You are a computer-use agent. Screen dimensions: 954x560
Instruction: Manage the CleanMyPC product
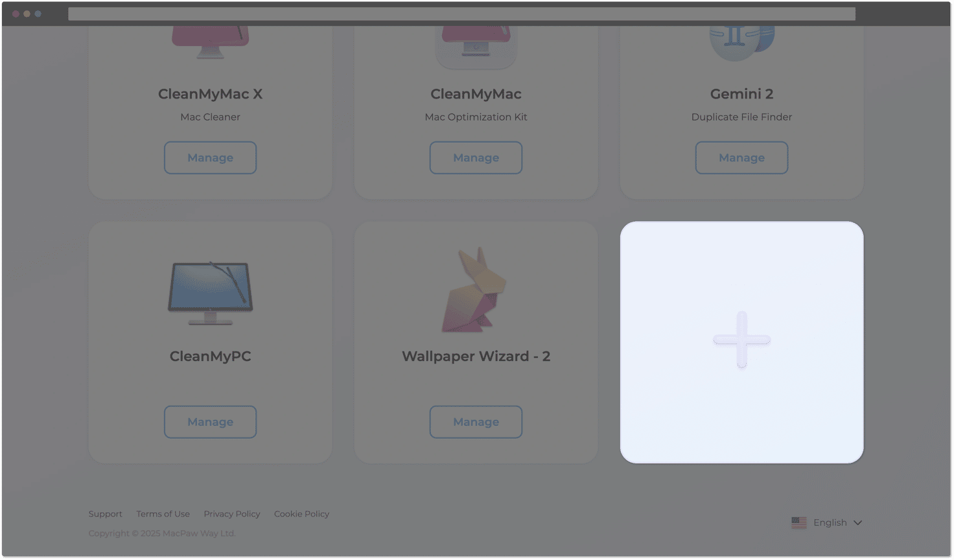(x=210, y=422)
